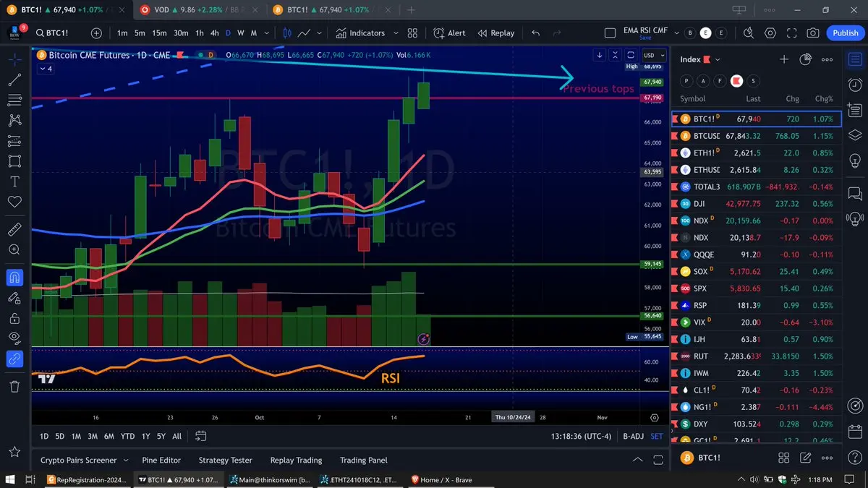Image resolution: width=868 pixels, height=488 pixels.
Task: Activate the zoom in tool
Action: pos(14,249)
